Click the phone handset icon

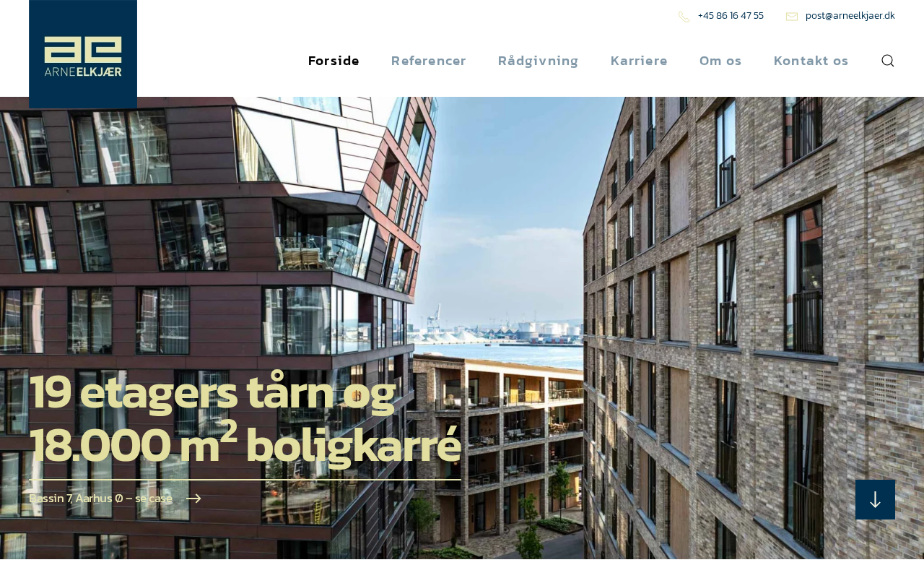[684, 17]
